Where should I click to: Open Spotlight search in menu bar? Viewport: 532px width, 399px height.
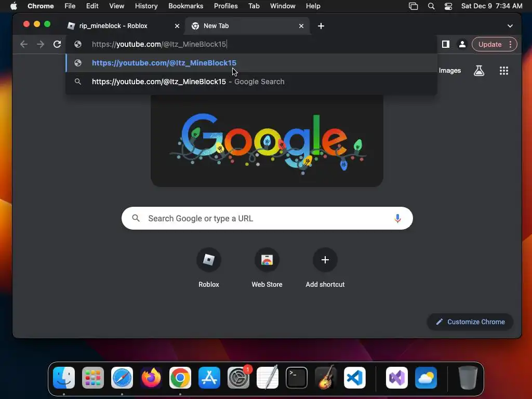[x=431, y=6]
